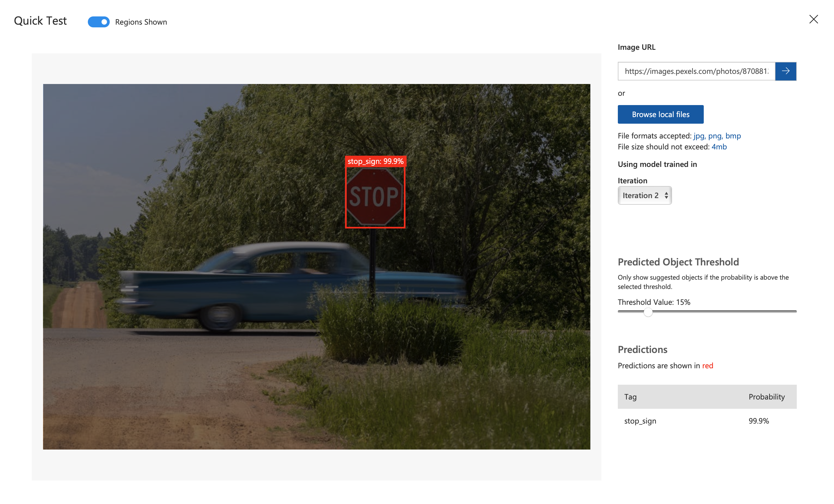Select the stop_sign tag in predictions table

click(640, 421)
